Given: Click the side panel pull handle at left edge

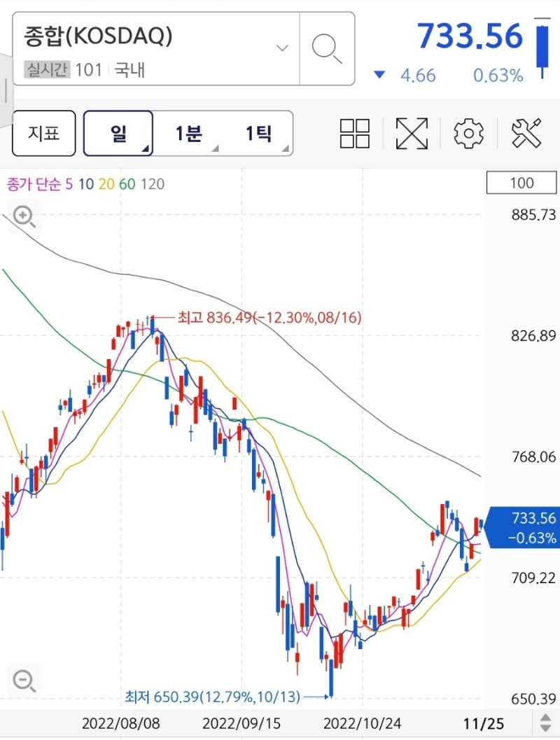Looking at the screenshot, I should pos(6,90).
